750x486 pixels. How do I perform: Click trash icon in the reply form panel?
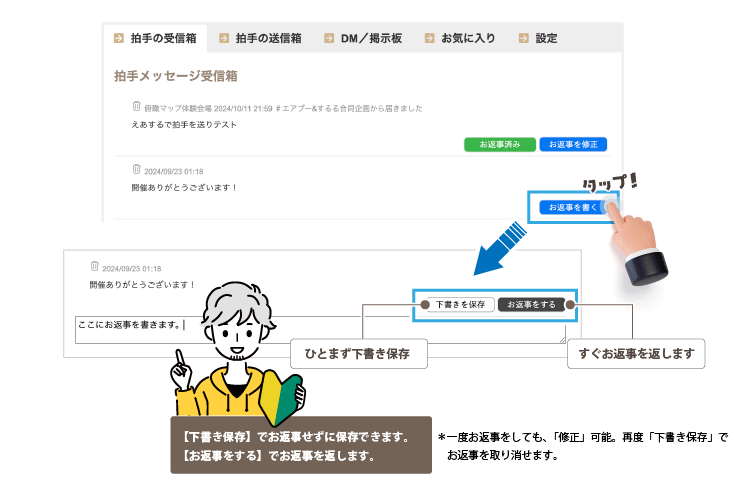point(94,266)
